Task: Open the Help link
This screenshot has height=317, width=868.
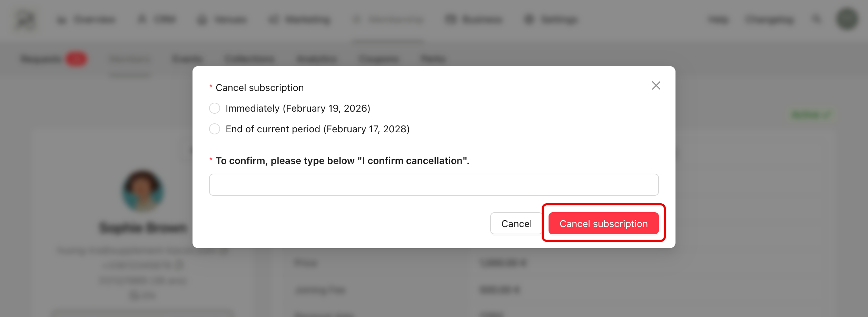Action: [x=718, y=20]
